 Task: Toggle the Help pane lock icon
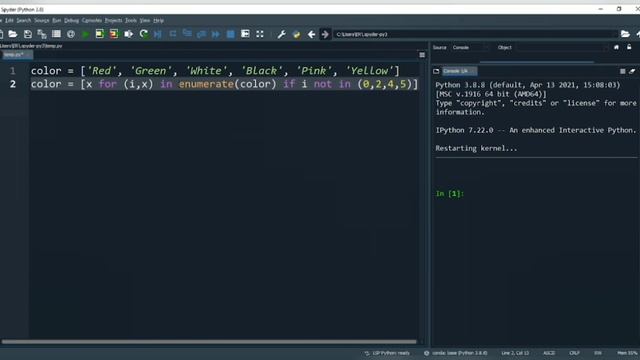629,47
